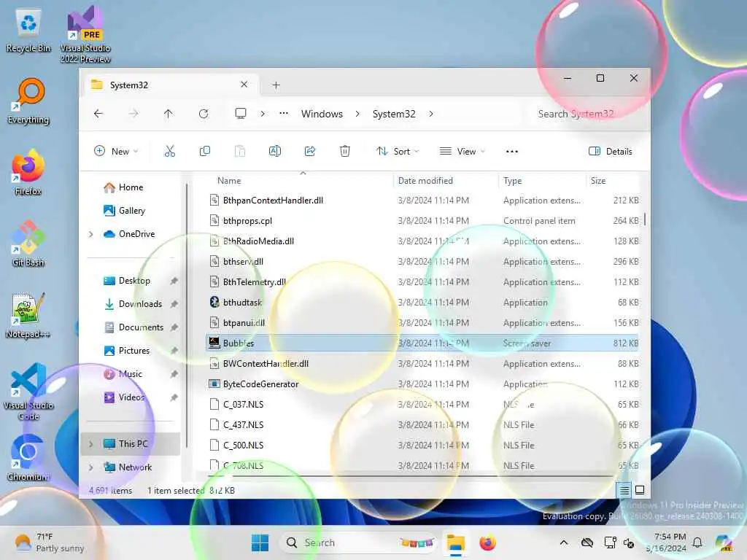747x560 pixels.
Task: Open Documents in quick access
Action: 134,327
